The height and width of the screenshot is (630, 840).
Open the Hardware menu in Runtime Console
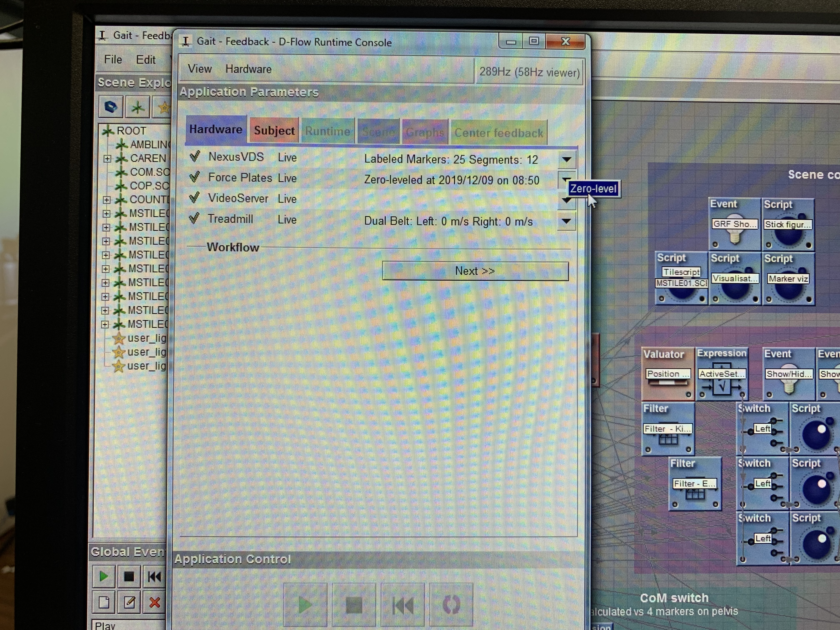pos(248,69)
